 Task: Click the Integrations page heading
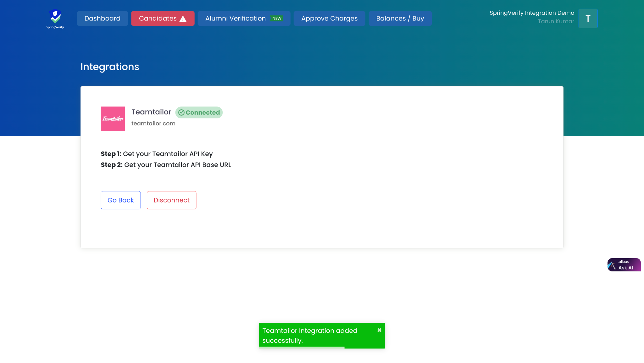pos(110,67)
